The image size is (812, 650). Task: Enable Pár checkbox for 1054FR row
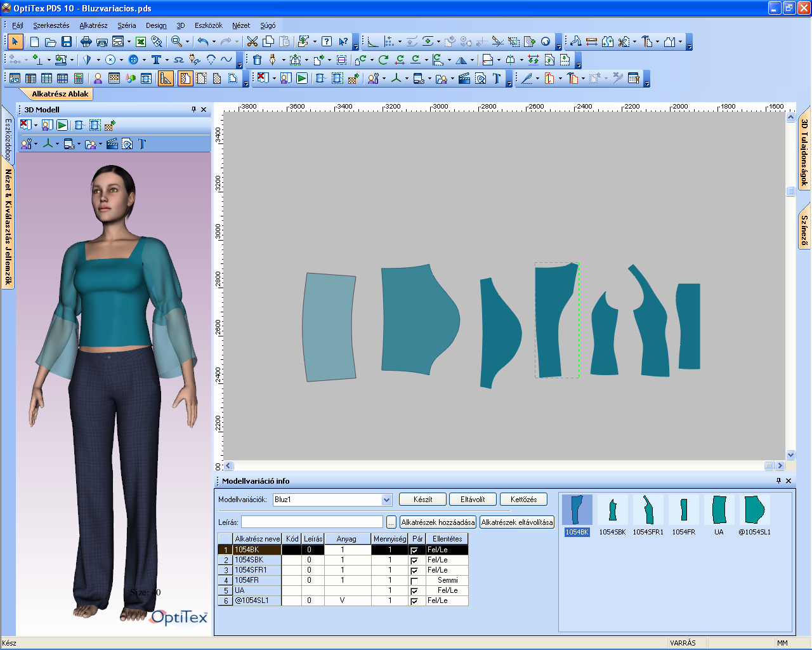pos(414,581)
